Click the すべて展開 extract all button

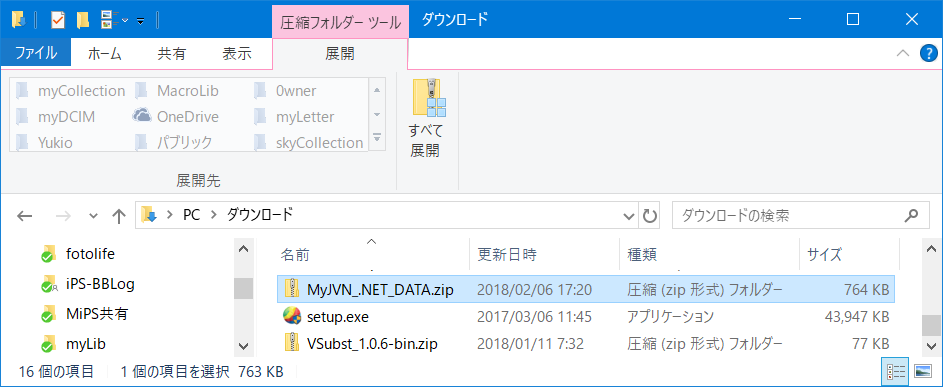click(426, 119)
